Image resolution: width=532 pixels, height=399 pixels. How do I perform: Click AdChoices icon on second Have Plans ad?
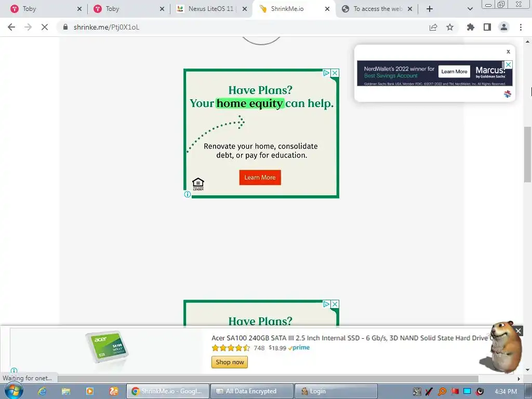point(326,304)
